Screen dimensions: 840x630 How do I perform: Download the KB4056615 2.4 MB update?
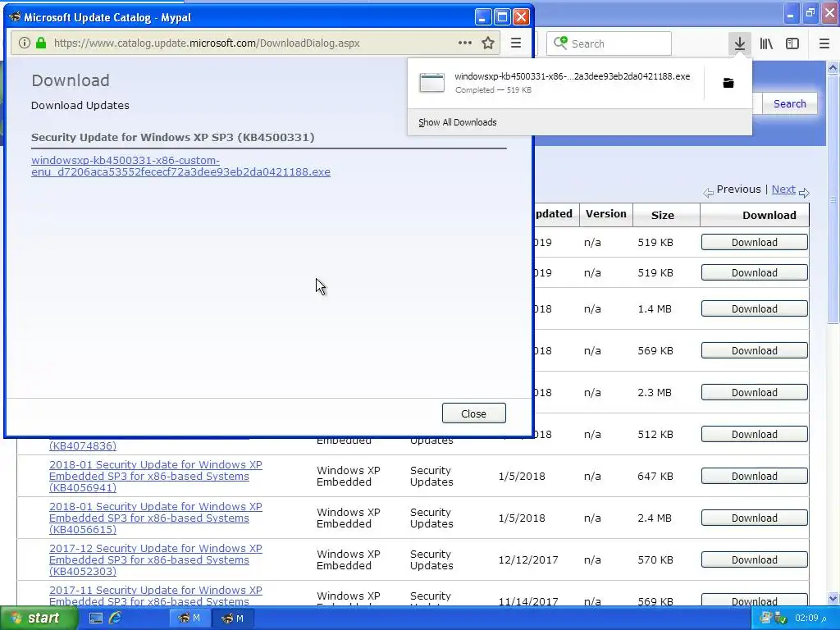tap(755, 518)
